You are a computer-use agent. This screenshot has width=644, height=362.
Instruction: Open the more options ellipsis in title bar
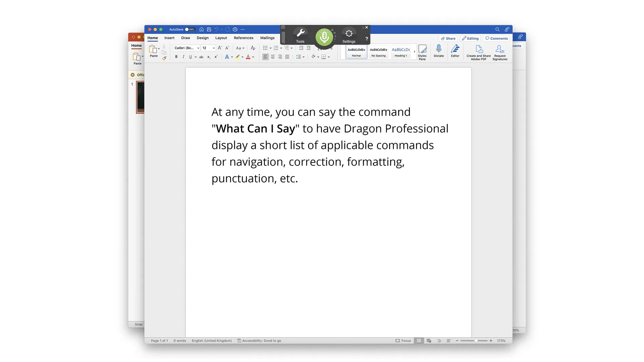243,29
